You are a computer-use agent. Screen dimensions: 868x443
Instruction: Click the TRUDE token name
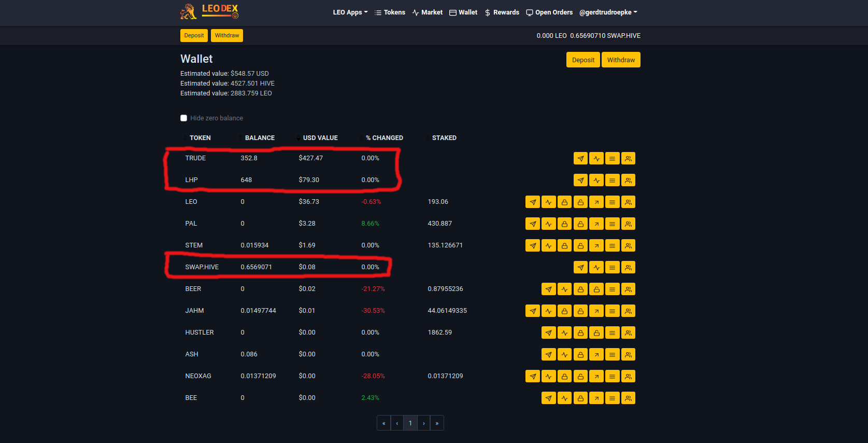coord(195,158)
